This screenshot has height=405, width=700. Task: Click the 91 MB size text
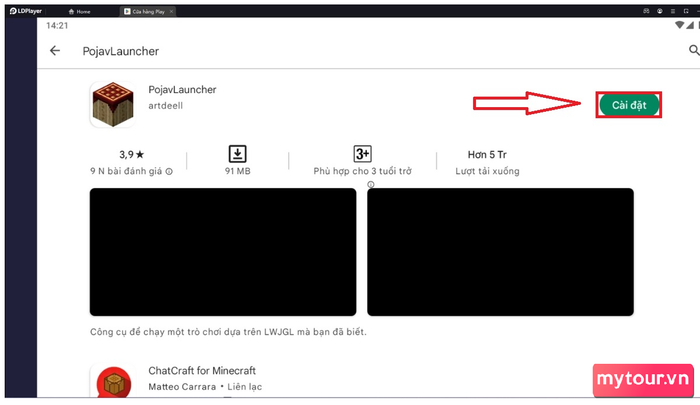pyautogui.click(x=238, y=171)
